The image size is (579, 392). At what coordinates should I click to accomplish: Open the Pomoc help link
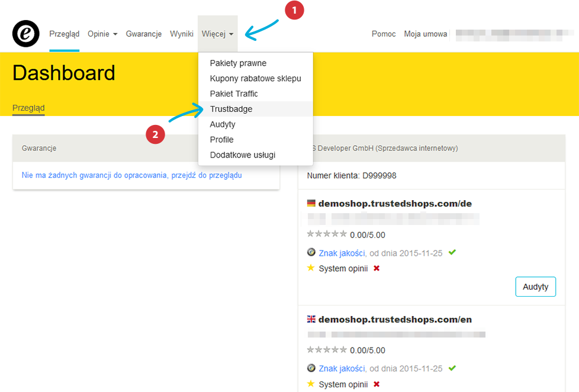[x=384, y=34]
